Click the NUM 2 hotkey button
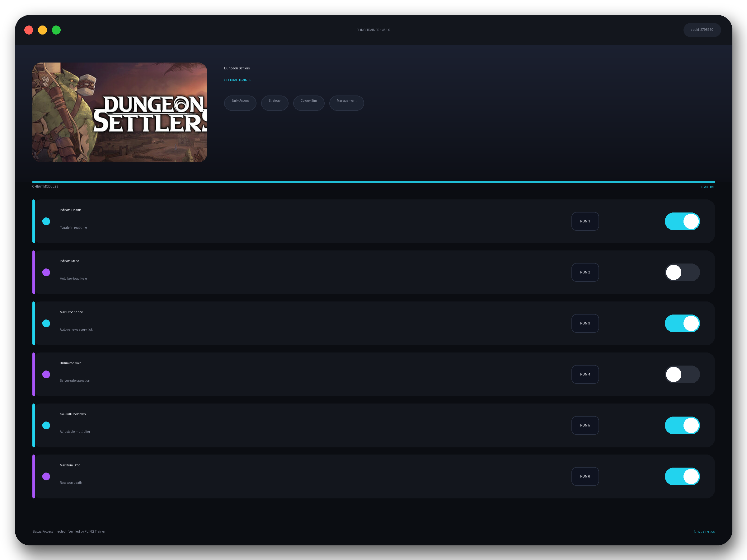The image size is (747, 560). (x=585, y=273)
